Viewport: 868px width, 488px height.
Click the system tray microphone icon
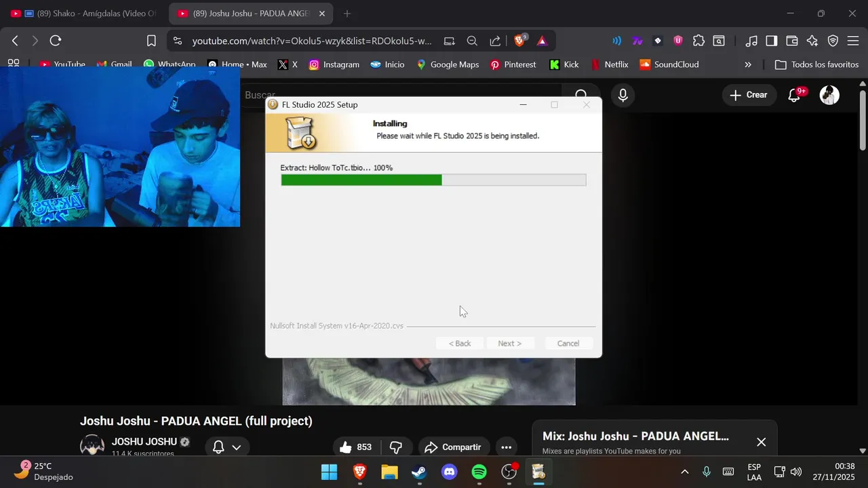(707, 472)
